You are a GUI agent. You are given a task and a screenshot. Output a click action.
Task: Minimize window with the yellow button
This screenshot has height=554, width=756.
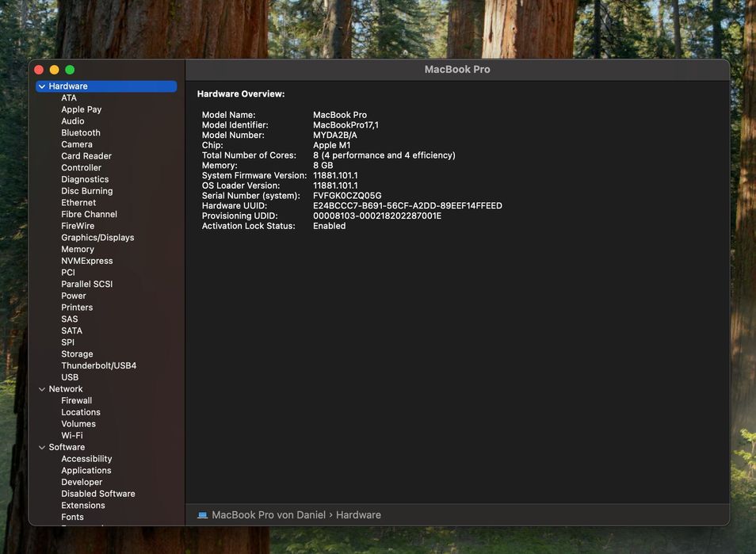(x=55, y=70)
